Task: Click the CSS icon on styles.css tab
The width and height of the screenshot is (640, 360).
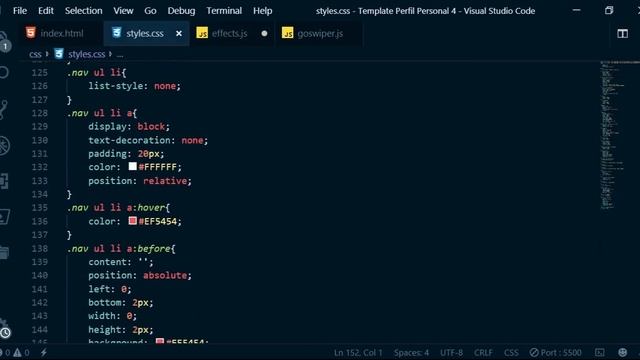Action: (117, 33)
